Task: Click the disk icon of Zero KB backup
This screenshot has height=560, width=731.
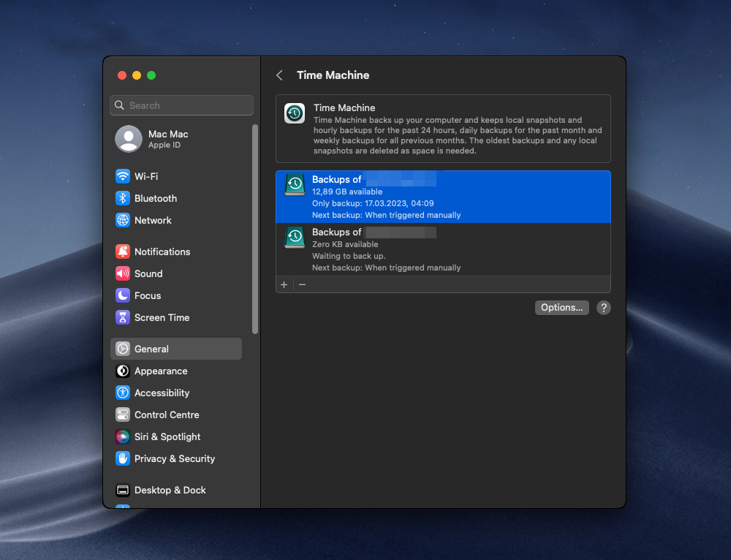Action: (295, 238)
